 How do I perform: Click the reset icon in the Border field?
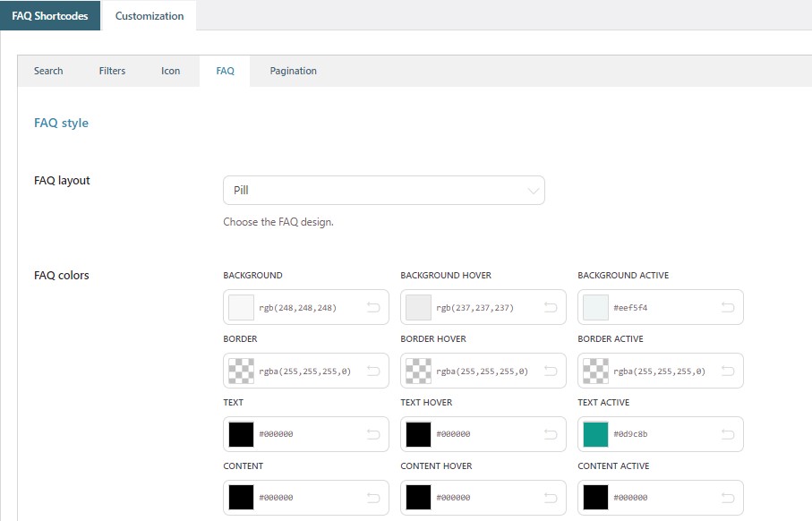coord(373,371)
